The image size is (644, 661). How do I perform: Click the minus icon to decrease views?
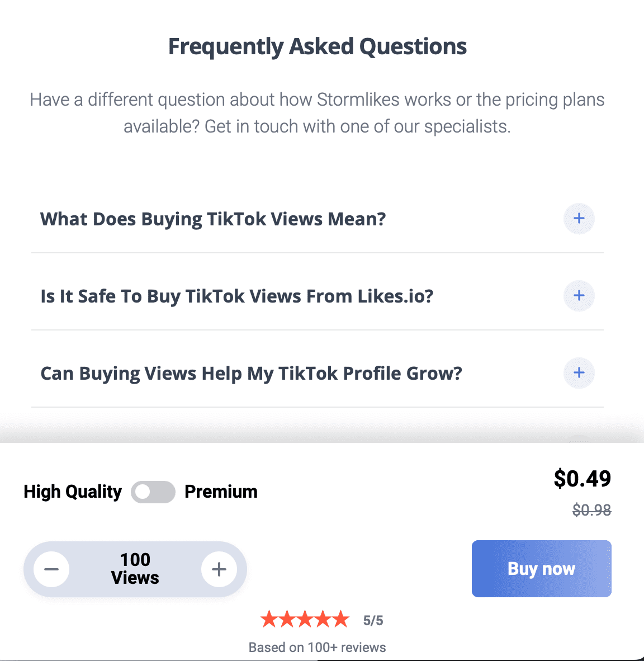point(52,569)
